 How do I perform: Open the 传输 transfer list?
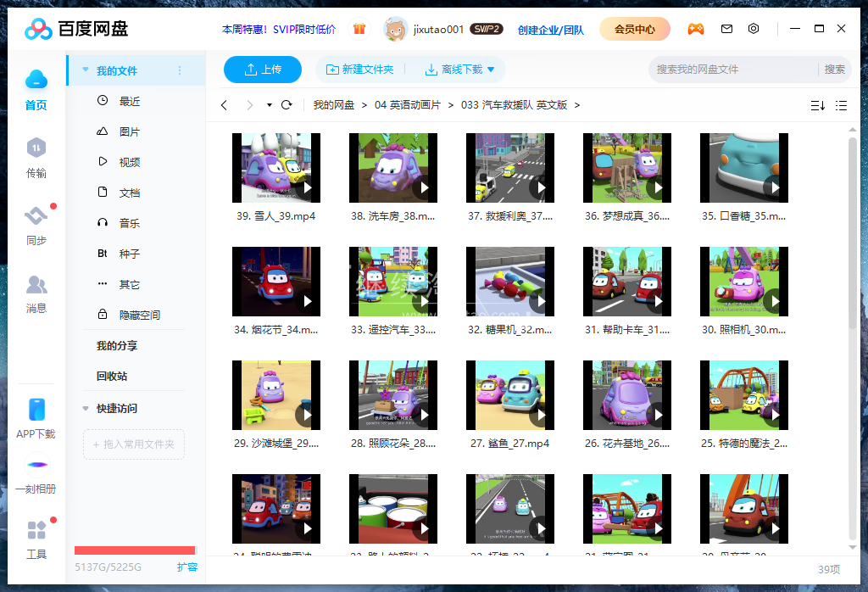pyautogui.click(x=36, y=159)
